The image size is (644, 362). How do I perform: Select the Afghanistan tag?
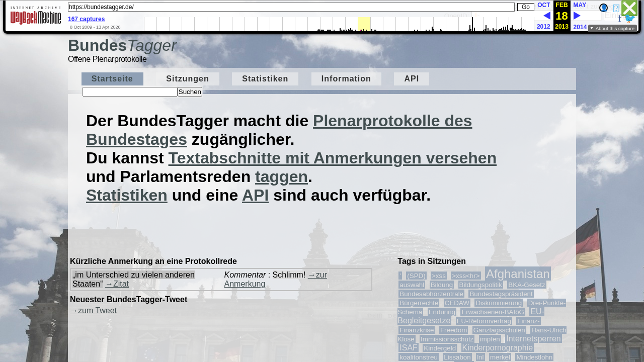pyautogui.click(x=518, y=274)
